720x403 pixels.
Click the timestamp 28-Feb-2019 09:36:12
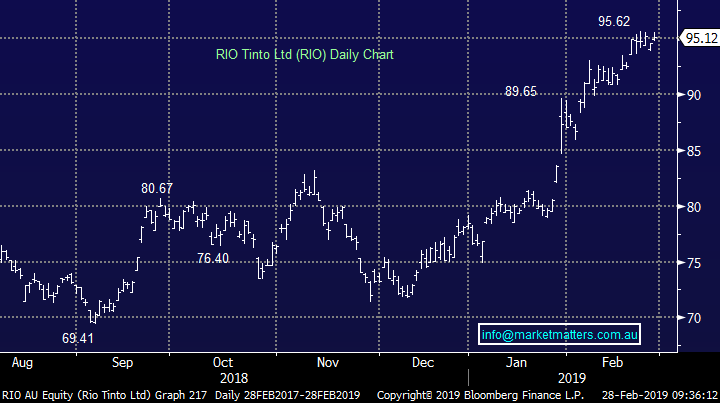pos(660,395)
